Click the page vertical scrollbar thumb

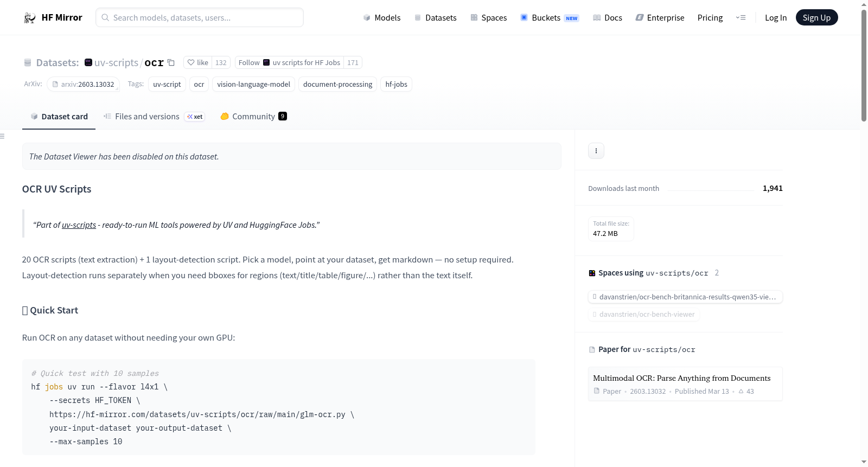[864, 65]
